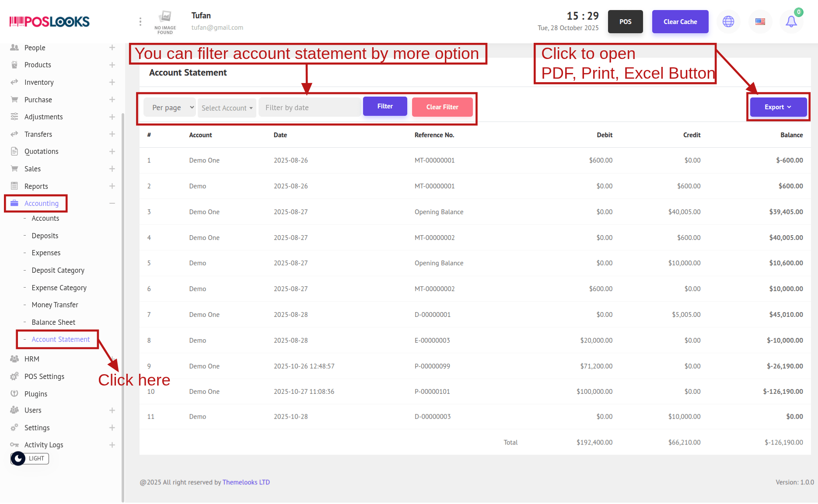
Task: Toggle the LIGHT dark mode switch
Action: 30,458
